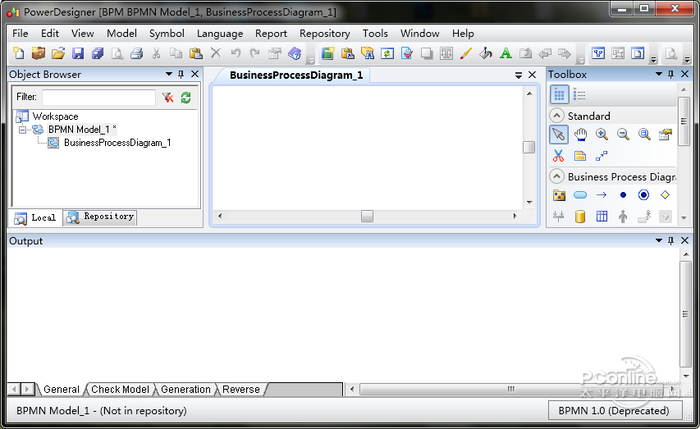Viewport: 700px width, 429px height.
Task: Click the Save floppy disk icon
Action: tap(78, 54)
